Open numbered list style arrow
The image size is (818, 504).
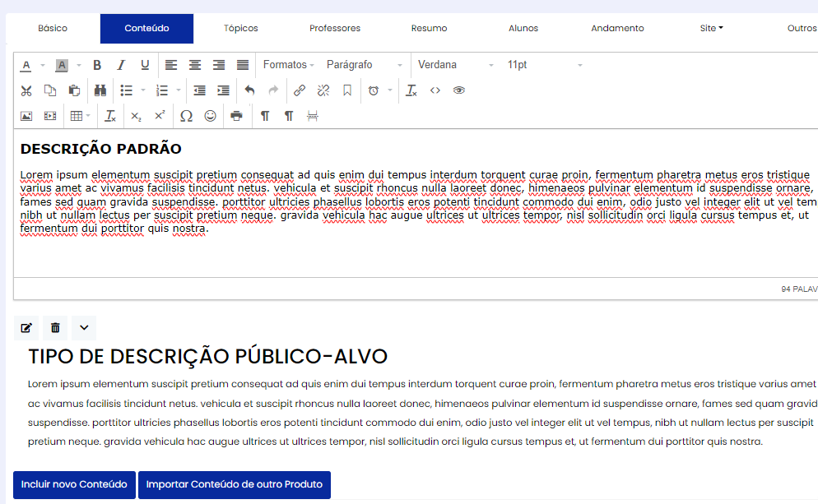point(179,90)
